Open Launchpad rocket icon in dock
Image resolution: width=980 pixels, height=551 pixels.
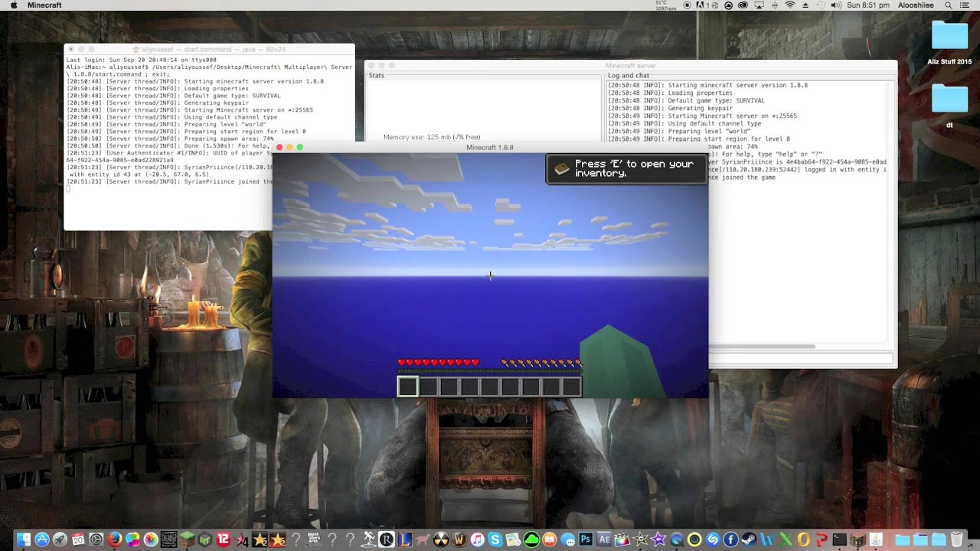pyautogui.click(x=60, y=540)
